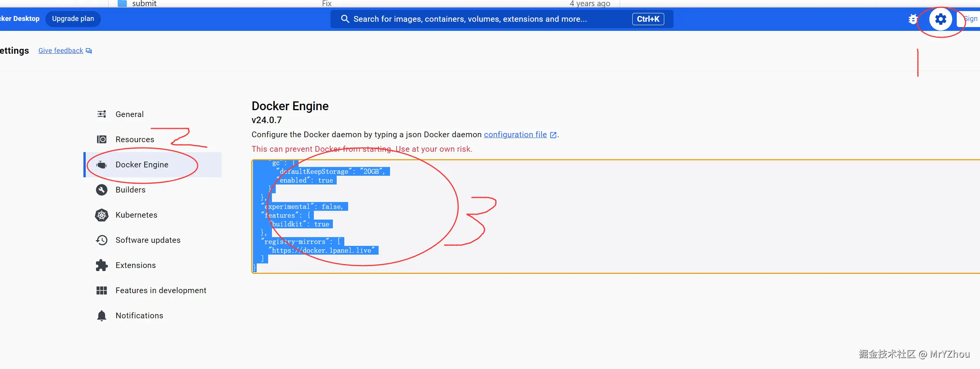The height and width of the screenshot is (369, 980).
Task: Click the submit folder icon
Action: (122, 3)
